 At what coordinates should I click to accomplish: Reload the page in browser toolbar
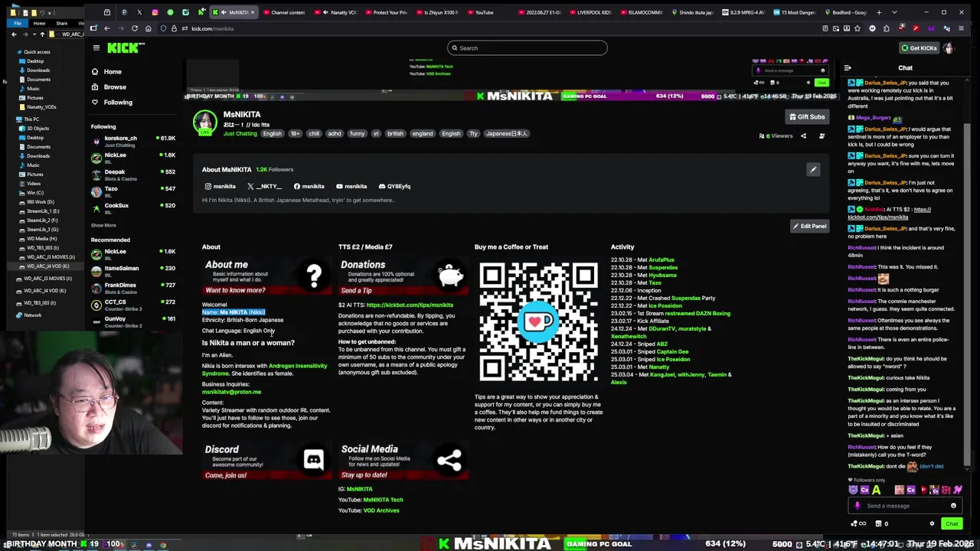coord(134,28)
